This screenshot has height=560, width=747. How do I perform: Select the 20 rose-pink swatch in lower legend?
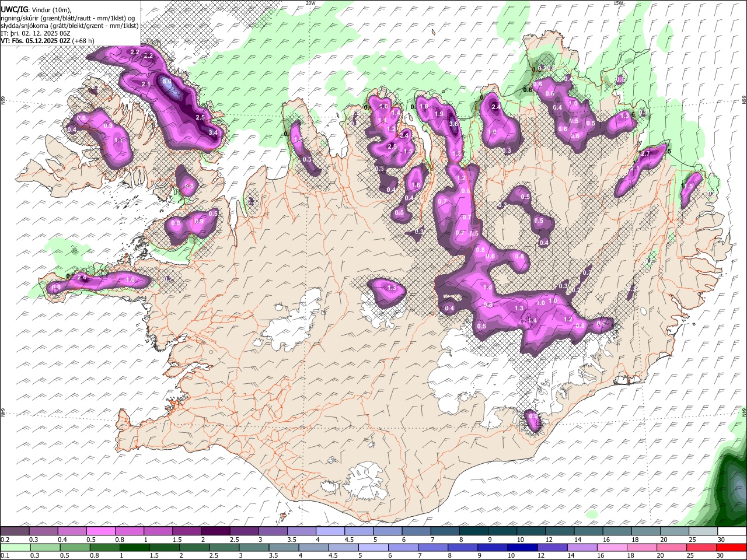coord(671,548)
